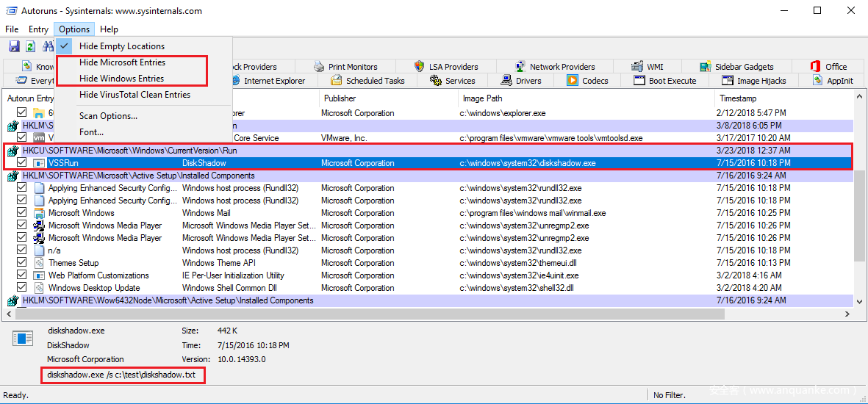868x404 pixels.
Task: Toggle Hide Empty Locations option
Action: point(122,46)
